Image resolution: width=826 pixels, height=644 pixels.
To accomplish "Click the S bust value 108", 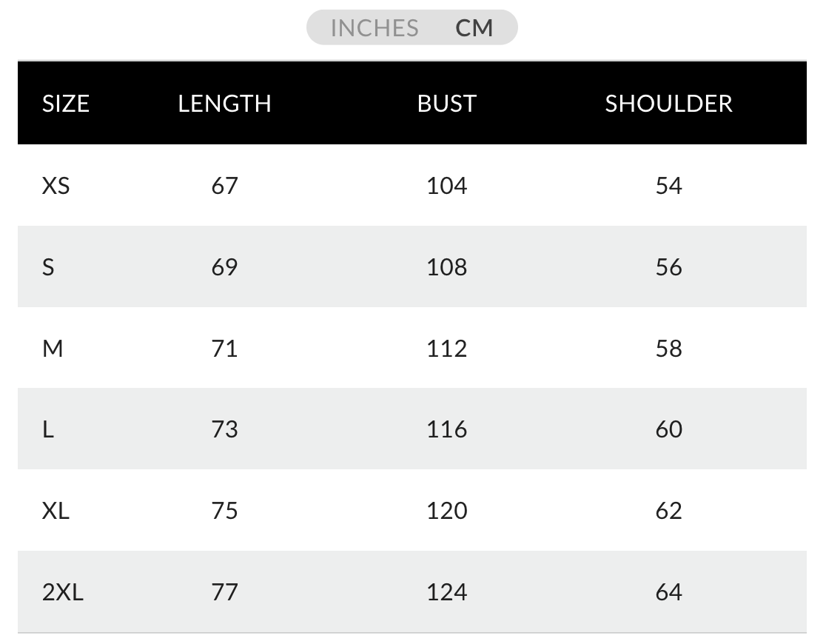I will coord(446,266).
